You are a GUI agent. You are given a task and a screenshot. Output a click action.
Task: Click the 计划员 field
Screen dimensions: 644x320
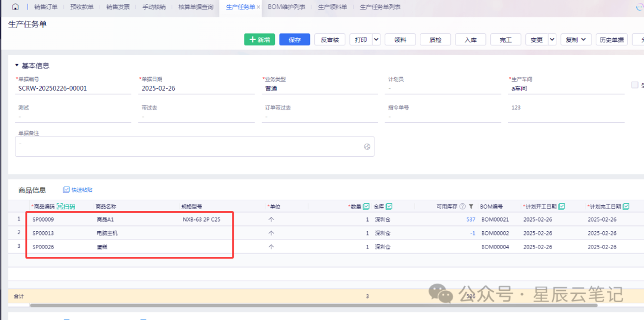click(443, 88)
